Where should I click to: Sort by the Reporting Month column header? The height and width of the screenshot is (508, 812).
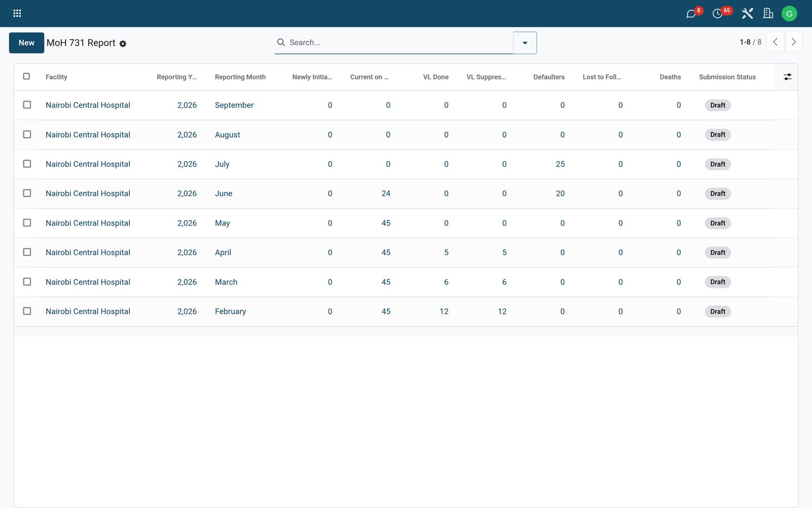(x=240, y=77)
